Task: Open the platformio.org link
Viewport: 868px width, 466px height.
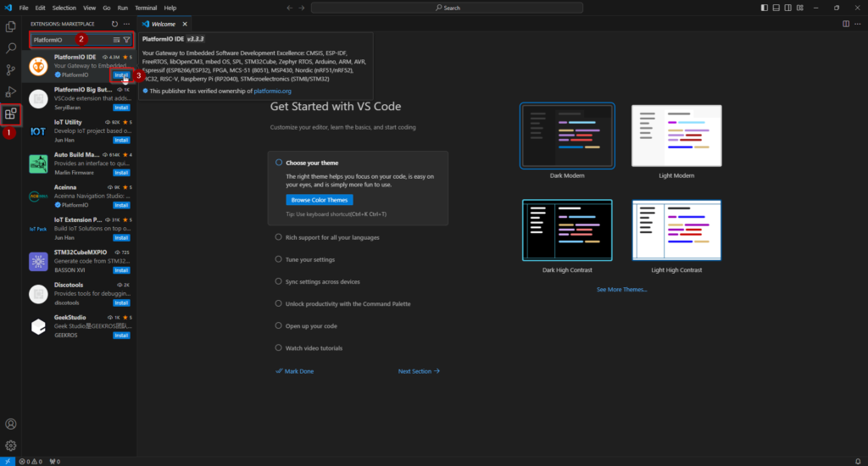Action: click(272, 91)
